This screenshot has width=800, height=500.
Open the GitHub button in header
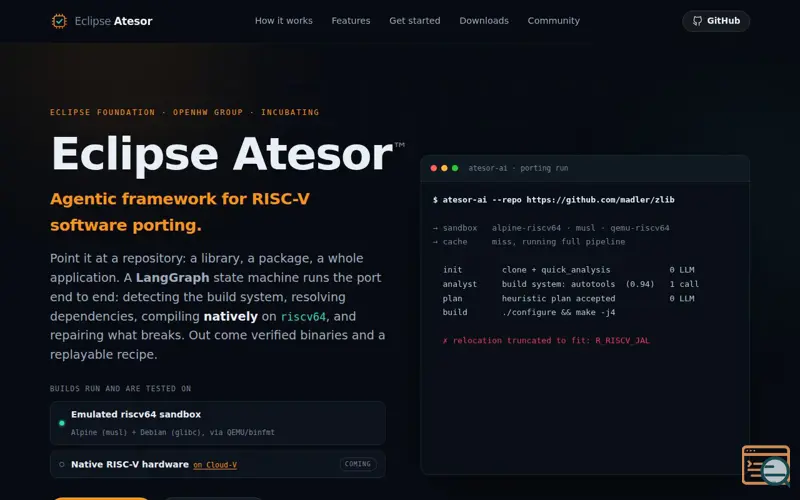716,21
